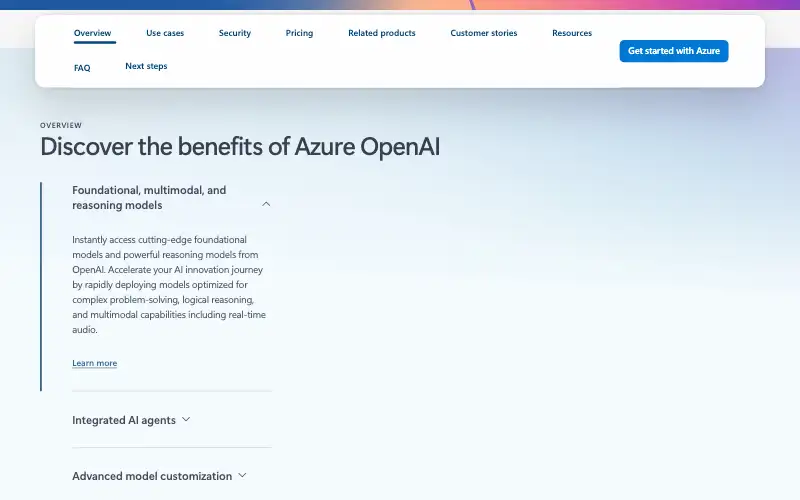Open the Resources nav link
This screenshot has height=500, width=800.
pos(572,33)
